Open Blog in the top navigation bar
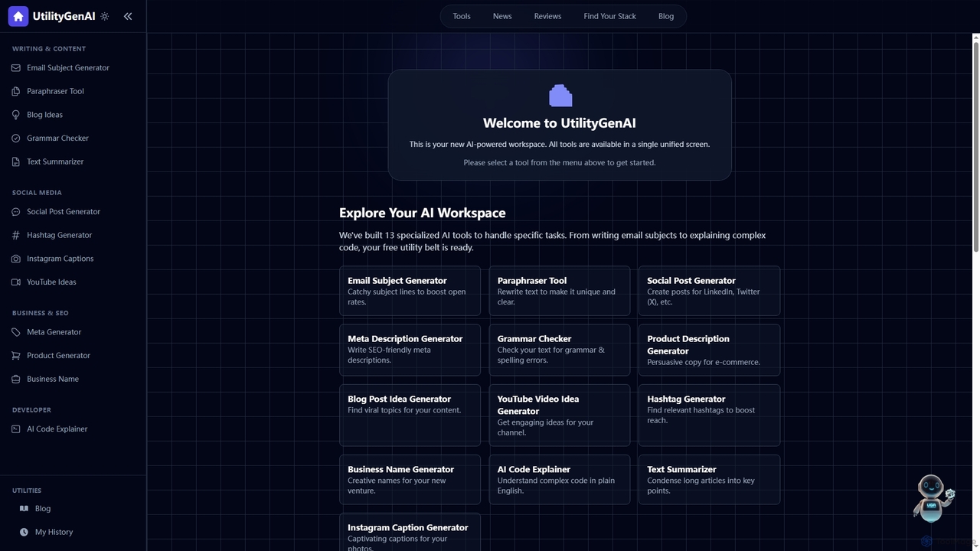 (666, 16)
